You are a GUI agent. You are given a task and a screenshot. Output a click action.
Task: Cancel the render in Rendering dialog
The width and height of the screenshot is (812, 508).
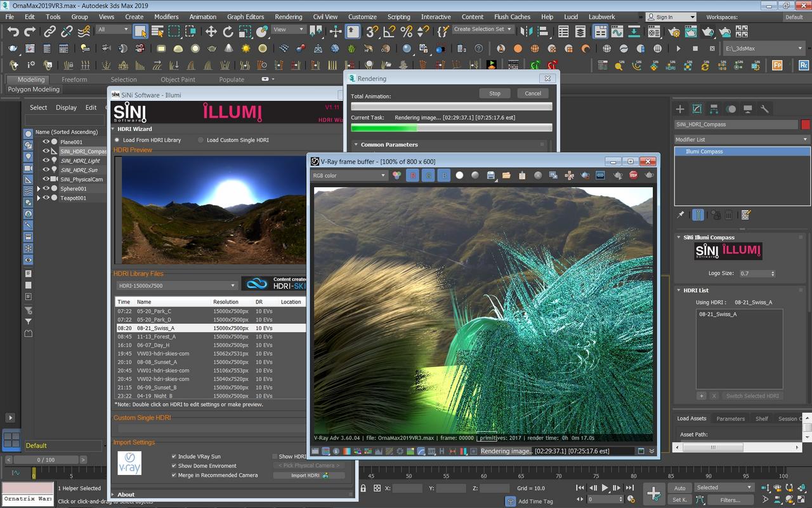click(x=533, y=93)
